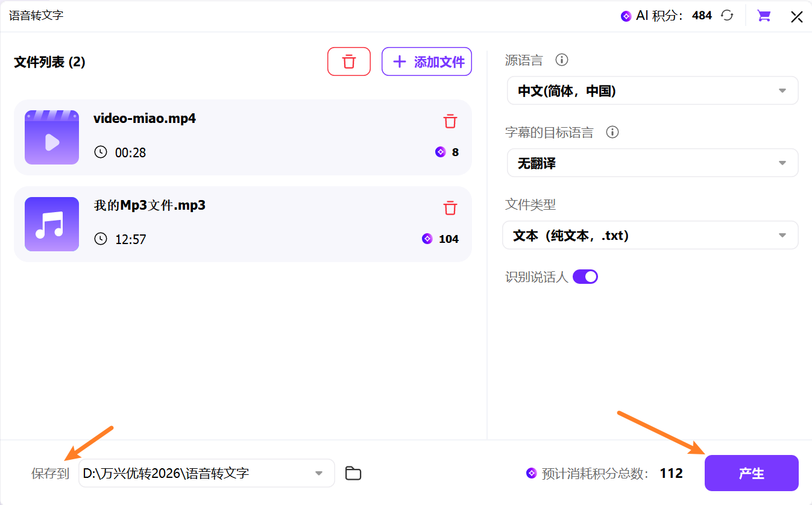Screen dimensions: 812x505
Task: Click the subtitle target language info icon
Action: click(612, 132)
